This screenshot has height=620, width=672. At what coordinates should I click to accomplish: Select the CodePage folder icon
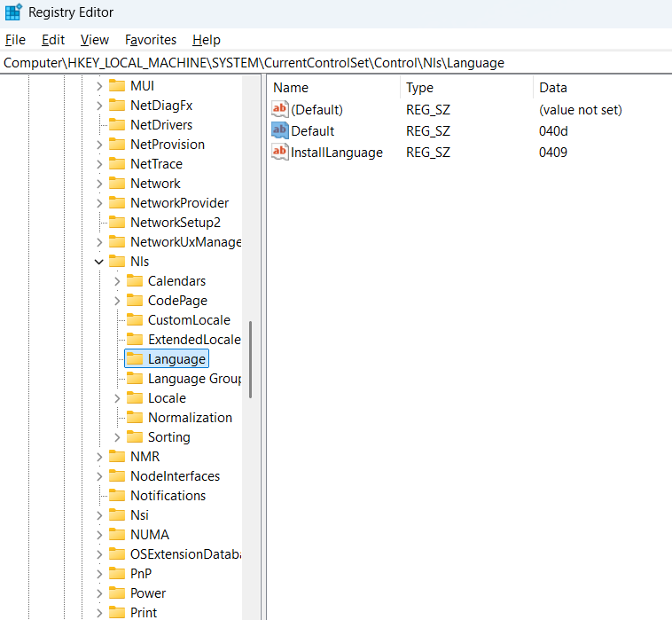[135, 301]
